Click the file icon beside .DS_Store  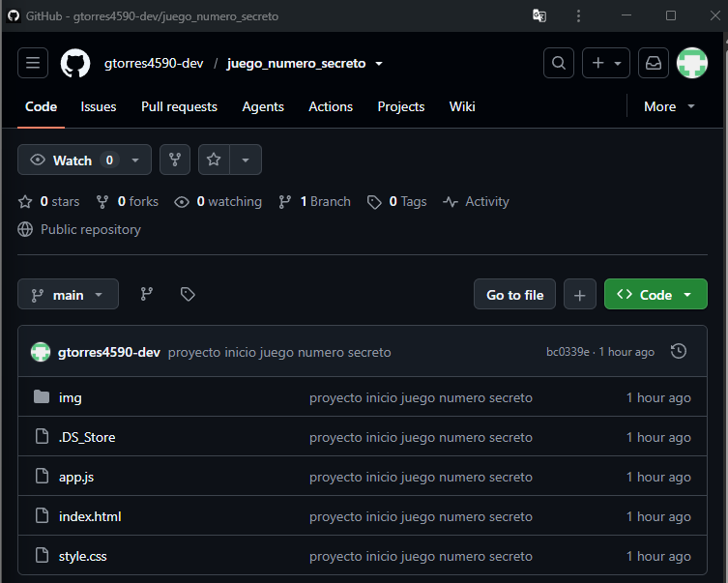point(42,436)
